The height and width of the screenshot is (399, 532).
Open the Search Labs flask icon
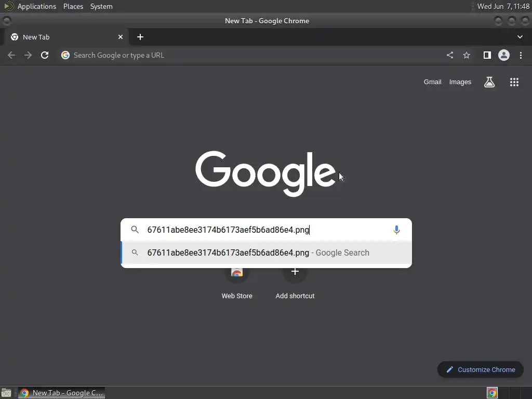pos(489,82)
